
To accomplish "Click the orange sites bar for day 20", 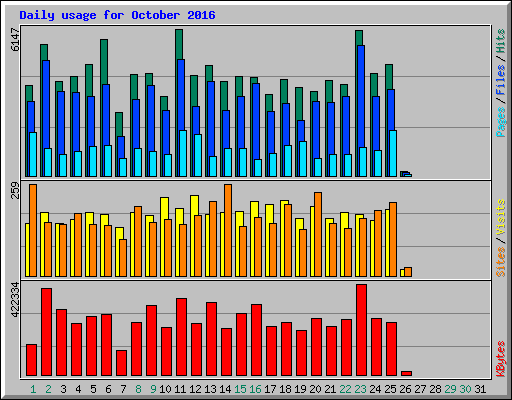I will point(318,234).
